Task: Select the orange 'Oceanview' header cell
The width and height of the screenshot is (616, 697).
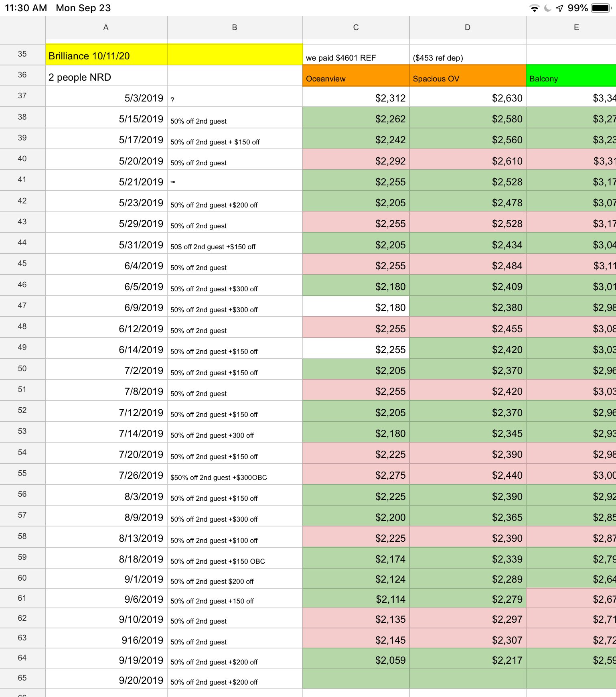Action: pyautogui.click(x=356, y=75)
